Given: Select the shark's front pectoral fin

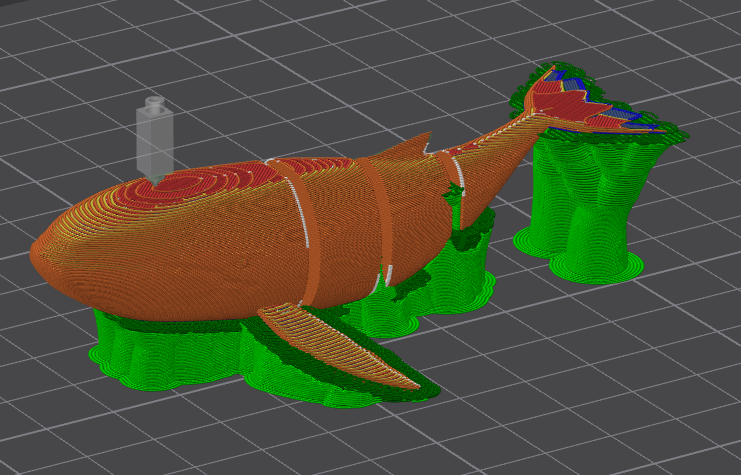Looking at the screenshot, I should coord(340,345).
